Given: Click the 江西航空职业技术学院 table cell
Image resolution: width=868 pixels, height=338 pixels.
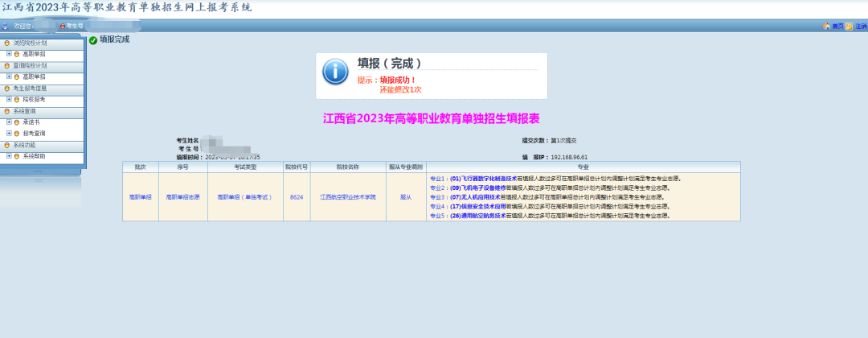Looking at the screenshot, I should [x=348, y=196].
